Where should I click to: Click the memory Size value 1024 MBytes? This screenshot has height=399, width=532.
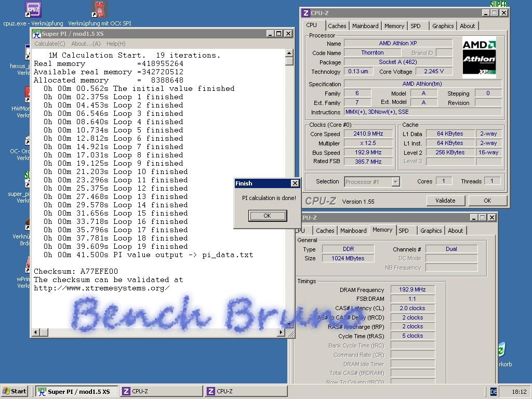(348, 258)
